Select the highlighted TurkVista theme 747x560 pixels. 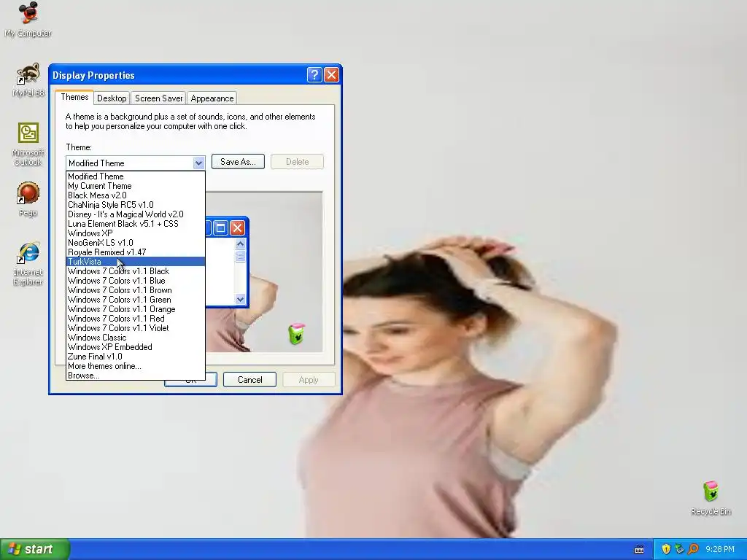(x=135, y=262)
